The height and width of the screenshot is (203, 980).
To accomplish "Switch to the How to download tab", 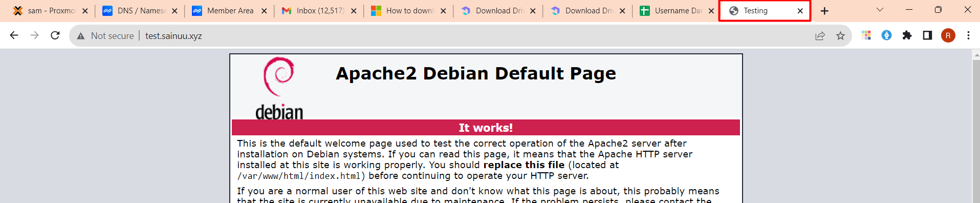I will (x=409, y=11).
